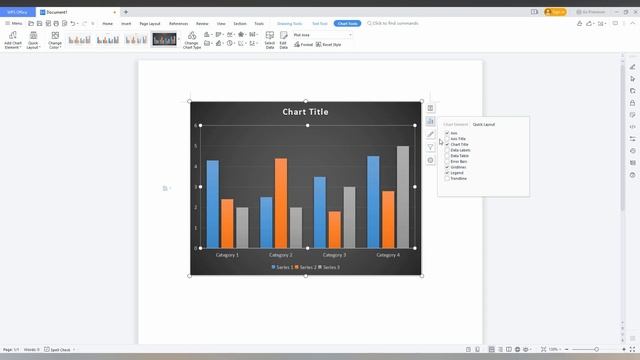Enable the Trendline checkbox

tap(447, 179)
